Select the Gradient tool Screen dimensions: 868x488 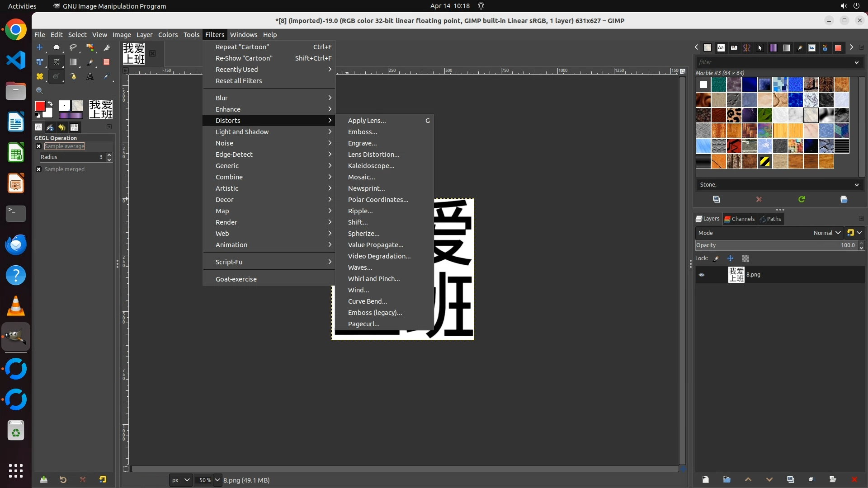pyautogui.click(x=73, y=62)
